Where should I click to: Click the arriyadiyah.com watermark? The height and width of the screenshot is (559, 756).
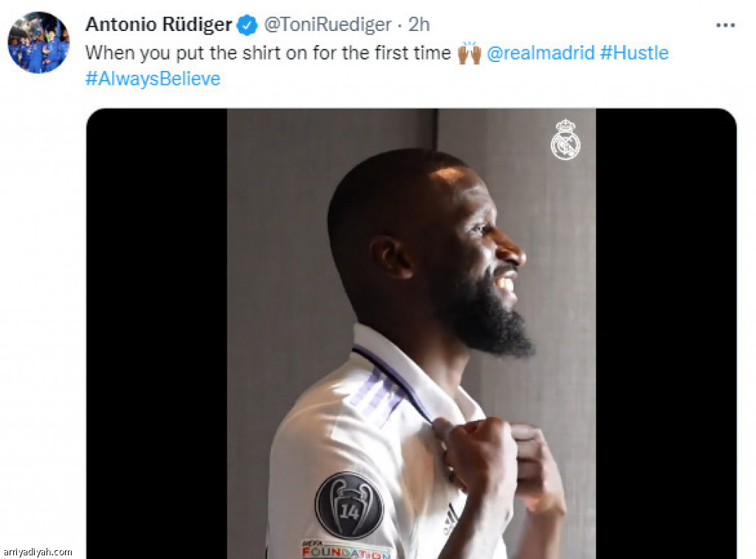click(x=37, y=552)
